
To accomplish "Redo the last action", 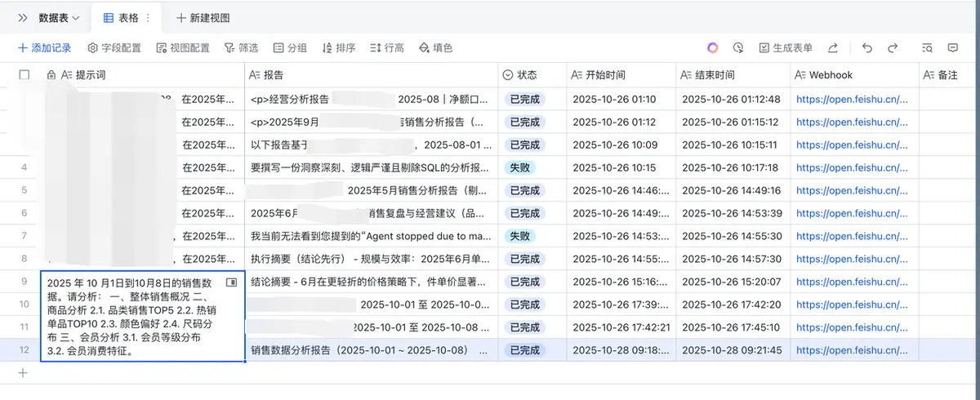I will point(893,48).
